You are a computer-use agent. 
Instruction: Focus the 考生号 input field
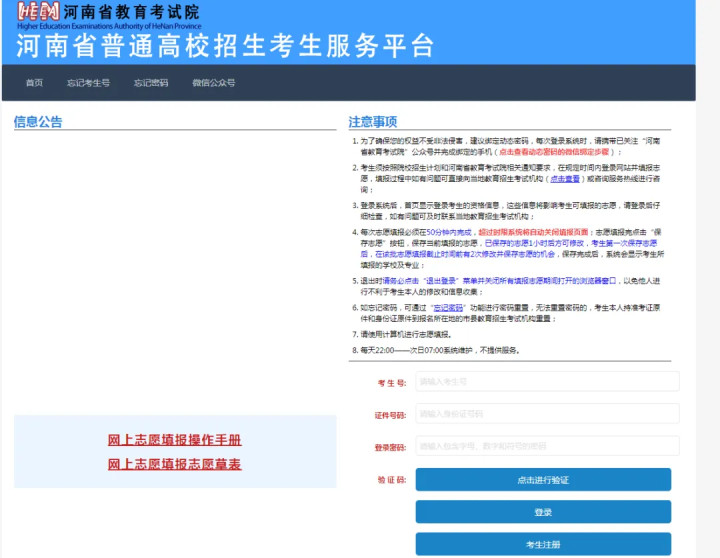(x=547, y=381)
